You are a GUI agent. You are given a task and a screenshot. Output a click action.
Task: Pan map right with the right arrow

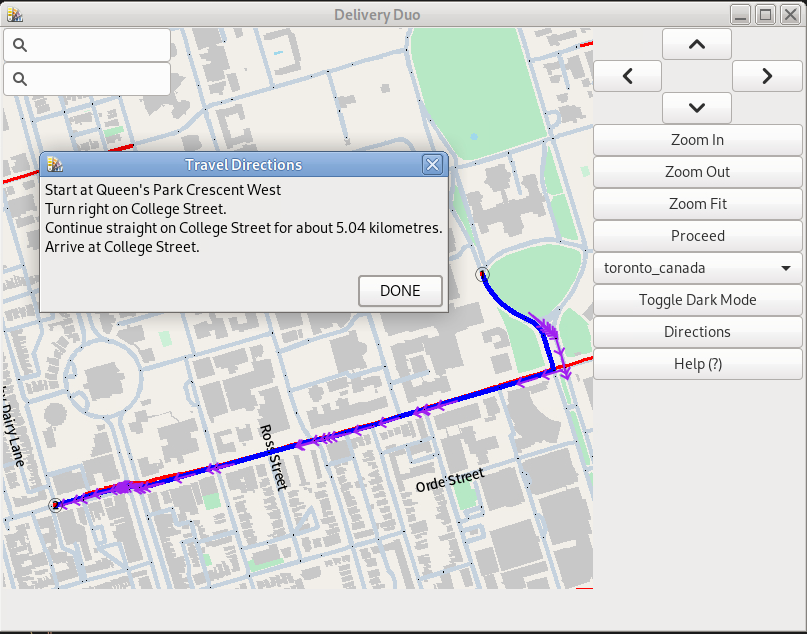coord(767,76)
